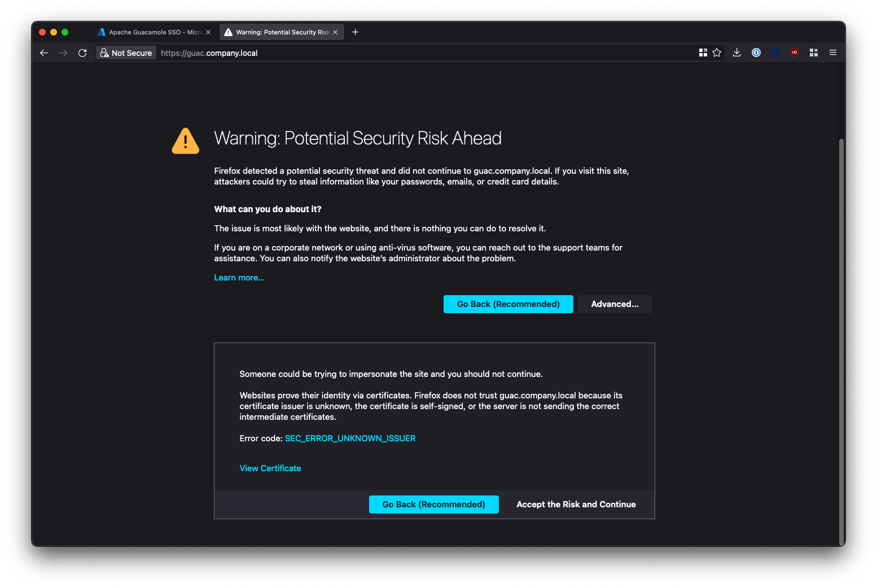Bookmark this page with the star icon

[717, 53]
